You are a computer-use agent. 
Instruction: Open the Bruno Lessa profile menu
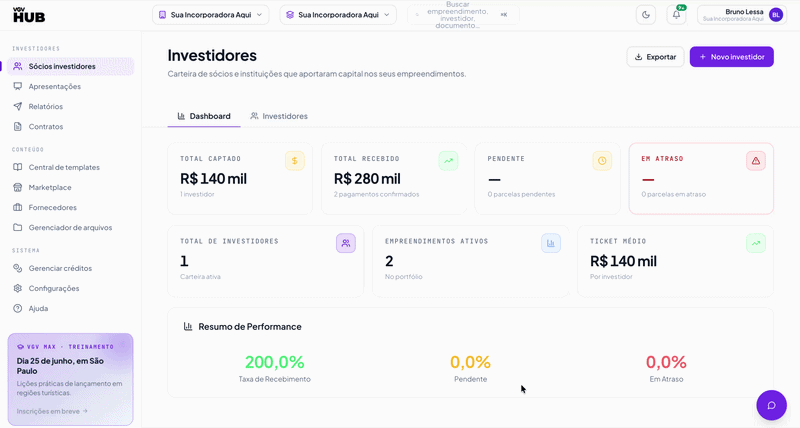[742, 15]
